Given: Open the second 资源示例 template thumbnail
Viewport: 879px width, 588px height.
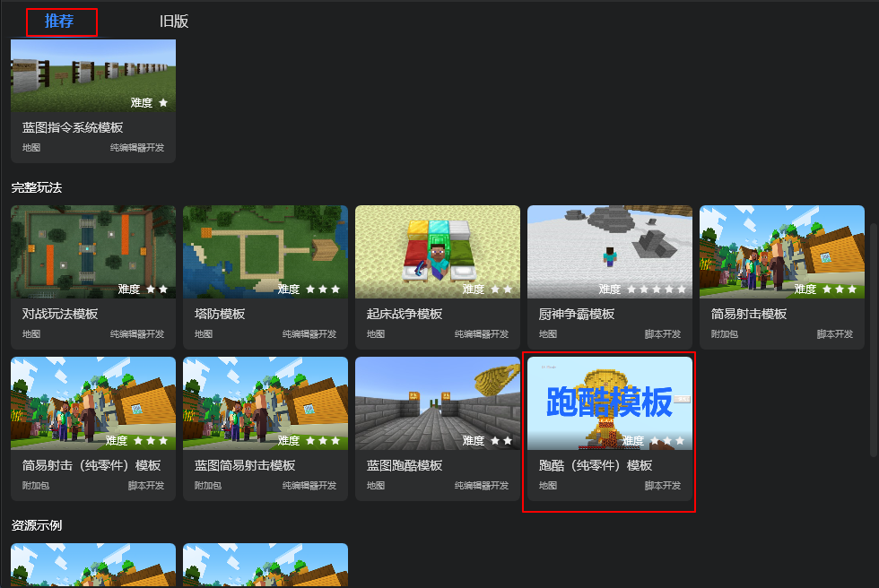Looking at the screenshot, I should 265,565.
